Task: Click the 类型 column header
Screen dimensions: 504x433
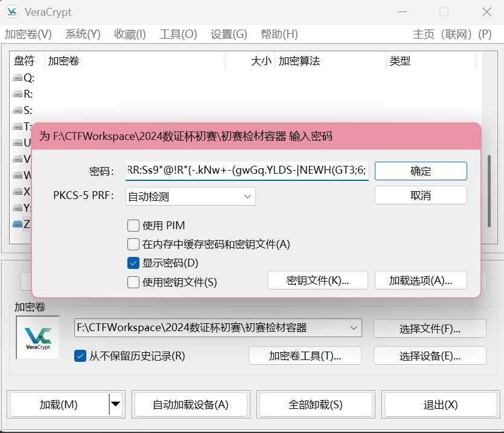Action: click(432, 61)
